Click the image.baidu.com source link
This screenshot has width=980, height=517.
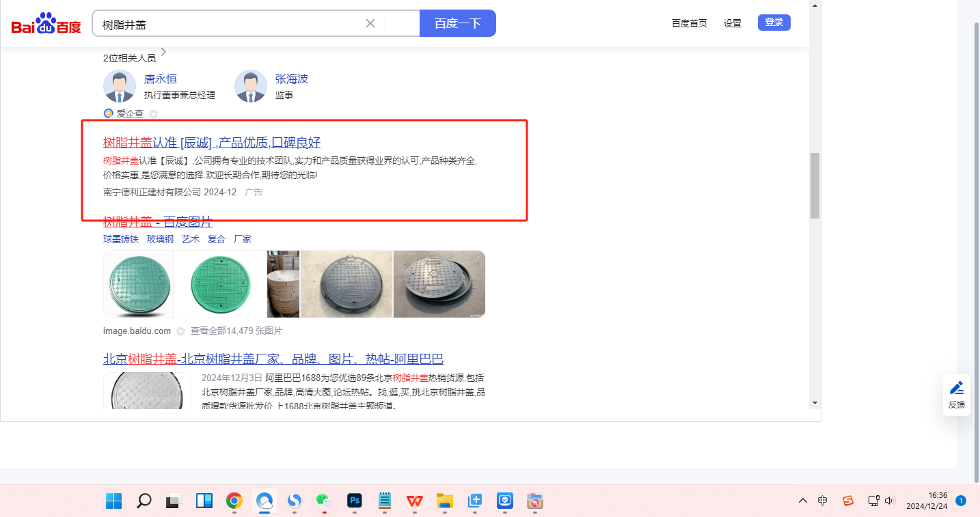coord(137,331)
